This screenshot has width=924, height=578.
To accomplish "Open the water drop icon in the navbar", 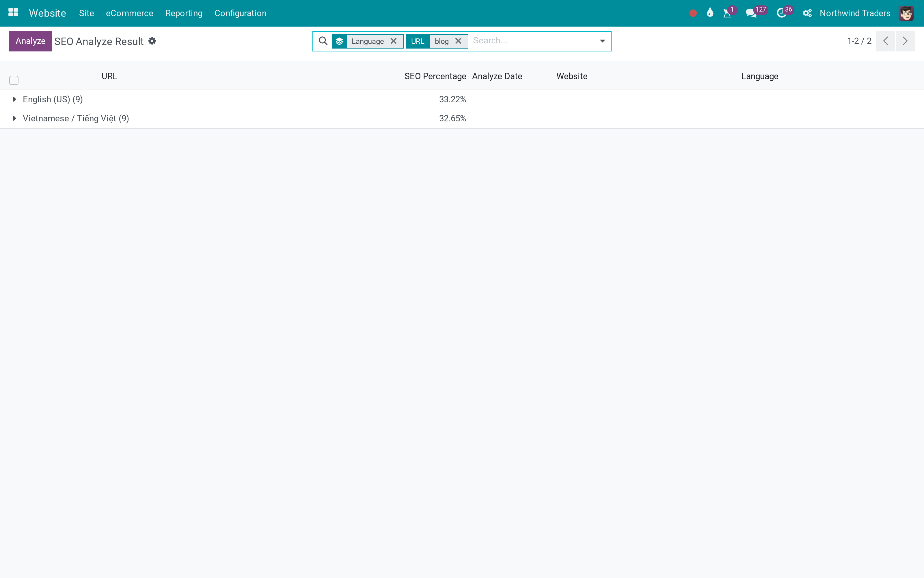I will pos(710,13).
